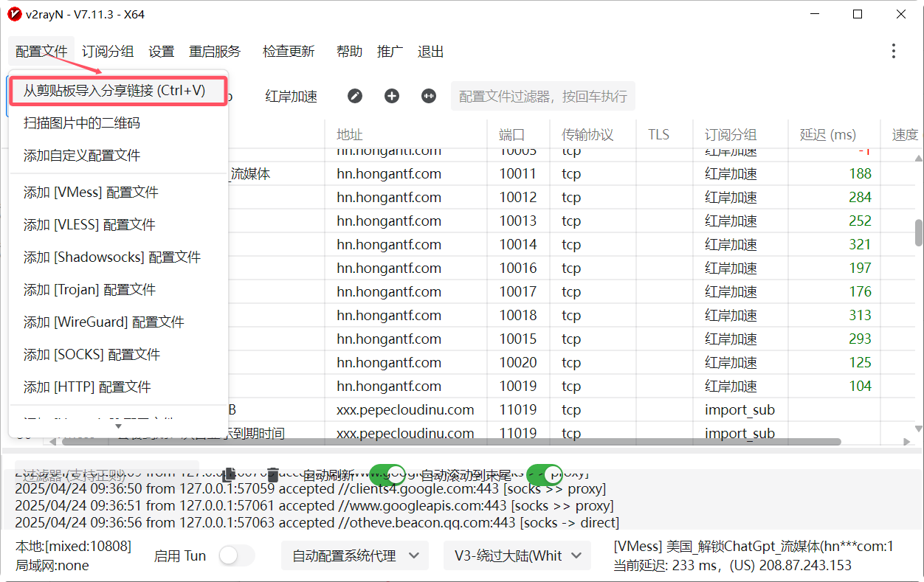Click the copy log icon
Screen dimensions: 924x582
[229, 474]
